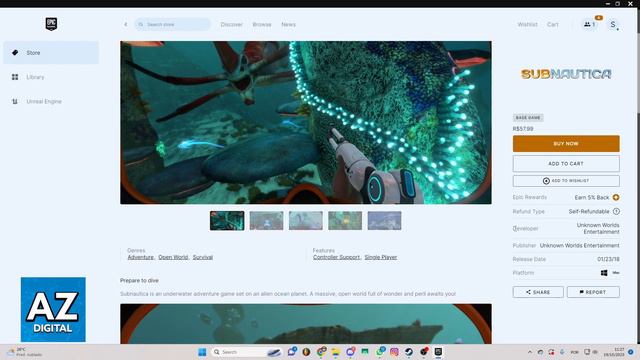
Task: Click the Self-Refundable help question icon
Action: pos(616,211)
